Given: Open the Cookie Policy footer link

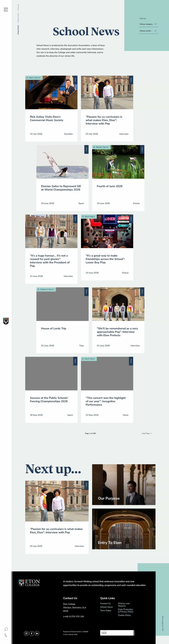Looking at the screenshot, I should click(124, 615).
